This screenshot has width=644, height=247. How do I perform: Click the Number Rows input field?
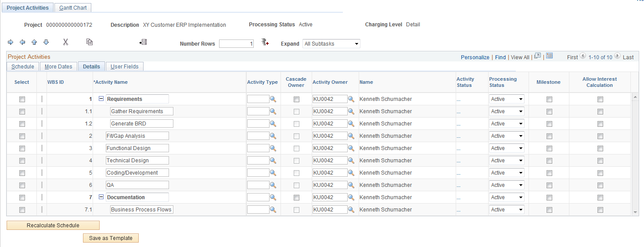(236, 44)
